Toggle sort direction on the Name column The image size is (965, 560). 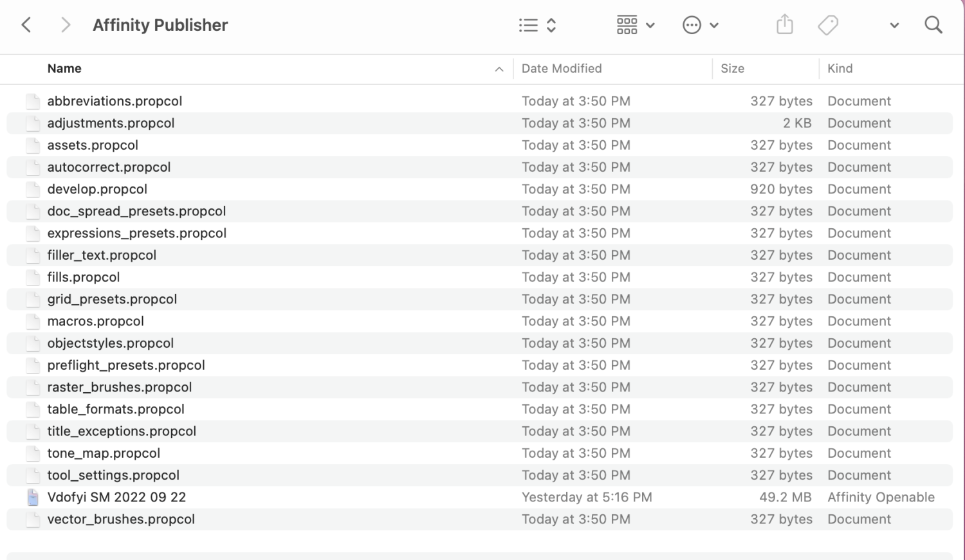coord(500,68)
